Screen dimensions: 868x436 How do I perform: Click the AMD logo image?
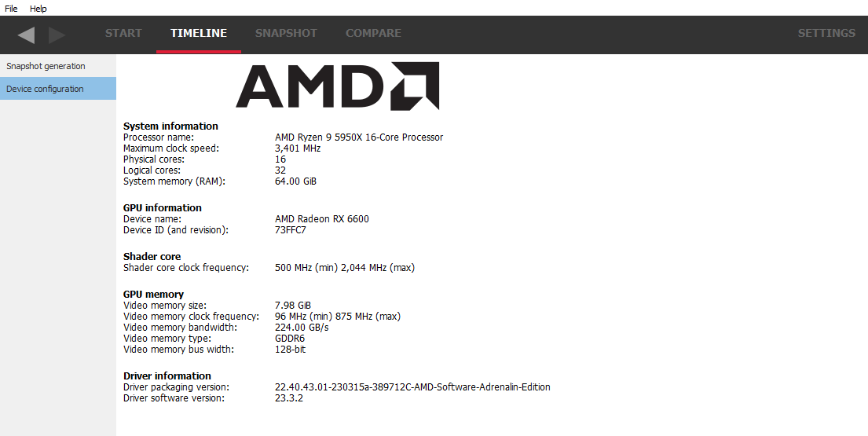coord(337,86)
